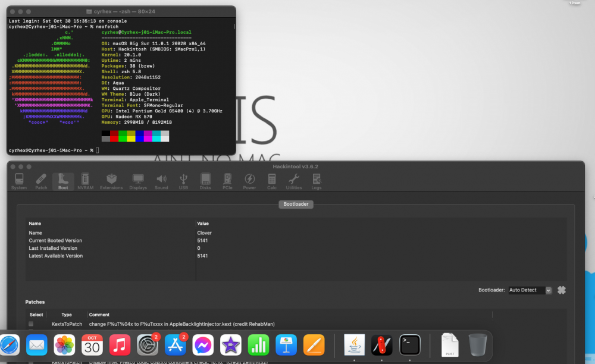Viewport: 595px width, 364px height.
Task: Open the Trash in the Dock
Action: [478, 345]
